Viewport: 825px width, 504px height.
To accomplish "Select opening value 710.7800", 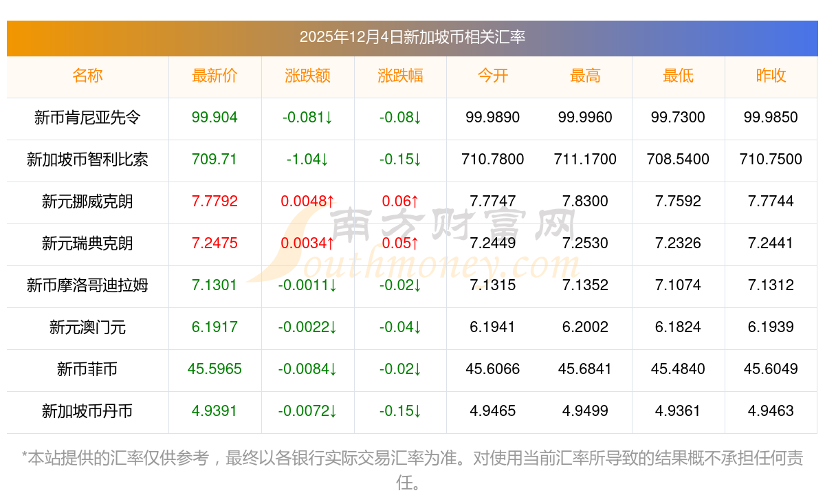I will point(492,160).
